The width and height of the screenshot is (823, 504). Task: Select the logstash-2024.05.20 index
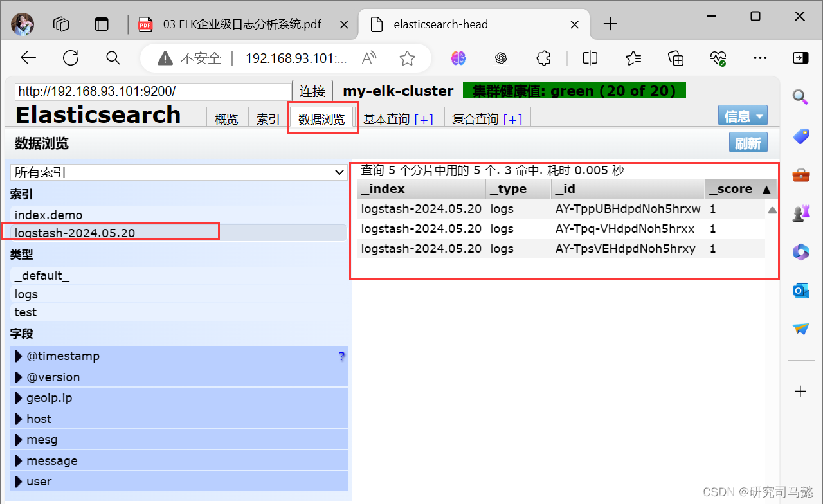179,233
